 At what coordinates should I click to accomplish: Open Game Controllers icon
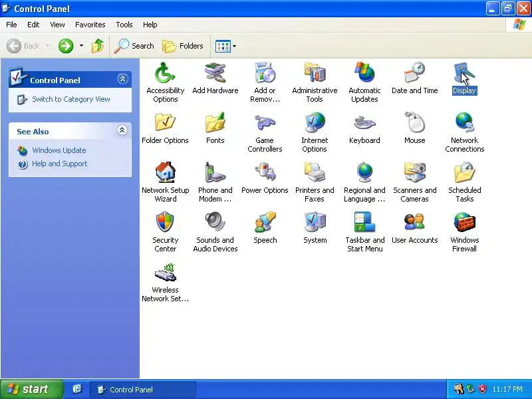pos(265,122)
